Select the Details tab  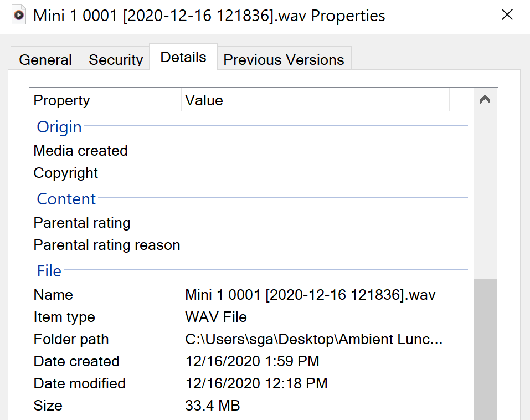click(183, 57)
